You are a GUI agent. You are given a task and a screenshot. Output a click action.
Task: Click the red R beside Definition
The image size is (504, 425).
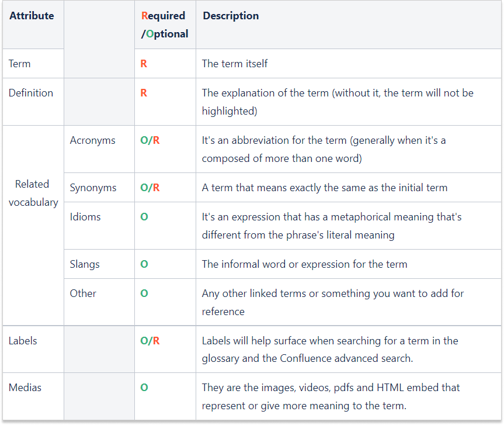tap(144, 92)
